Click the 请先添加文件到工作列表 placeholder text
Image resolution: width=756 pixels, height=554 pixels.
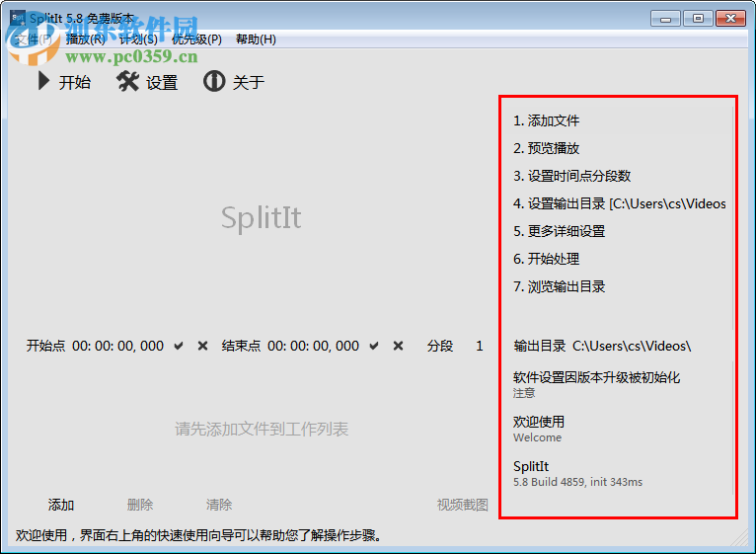coord(262,429)
